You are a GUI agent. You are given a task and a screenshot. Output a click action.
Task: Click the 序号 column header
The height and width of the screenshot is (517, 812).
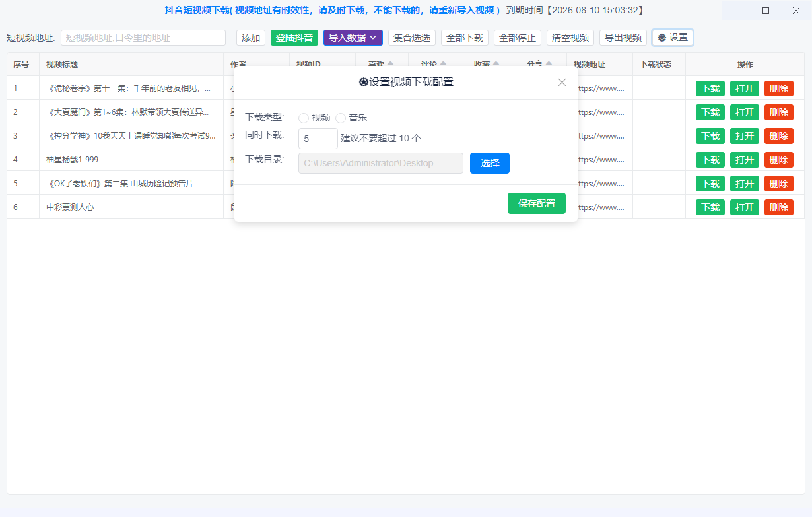pos(23,64)
